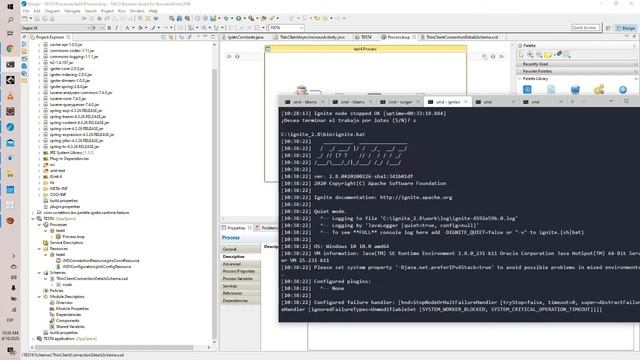Open the 100% zoom combo box
The image size is (640, 360).
[x=286, y=28]
